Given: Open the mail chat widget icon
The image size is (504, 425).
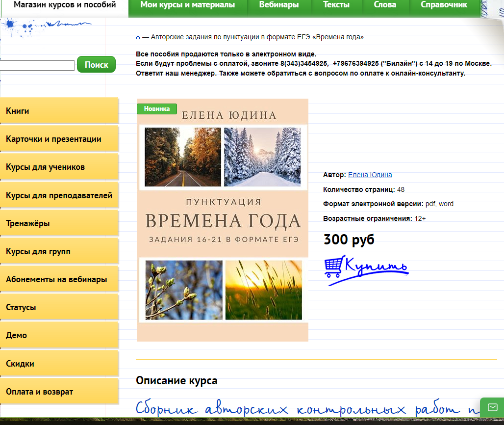Looking at the screenshot, I should (x=492, y=408).
